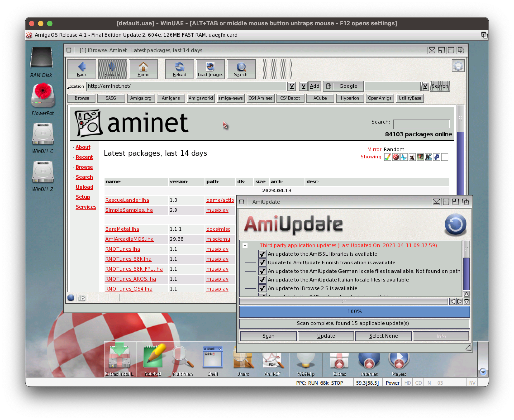Click the Add bookmark button
The height and width of the screenshot is (420, 514).
(x=314, y=86)
